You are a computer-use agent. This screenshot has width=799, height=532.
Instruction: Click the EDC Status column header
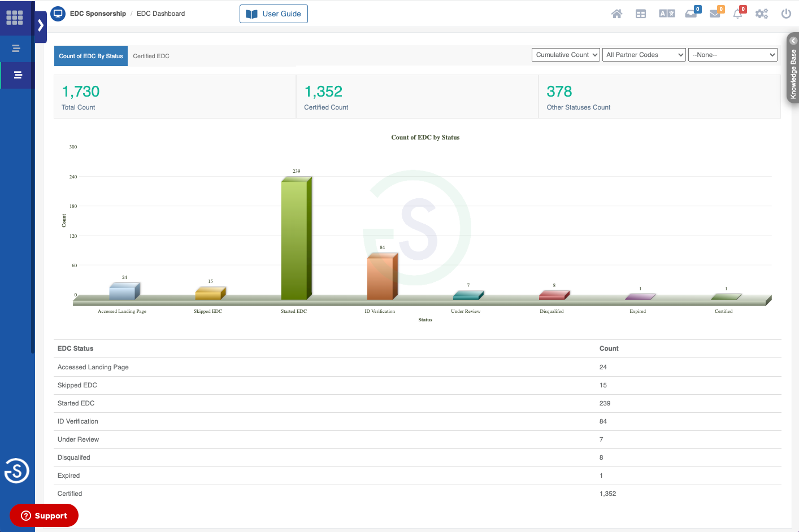tap(75, 348)
